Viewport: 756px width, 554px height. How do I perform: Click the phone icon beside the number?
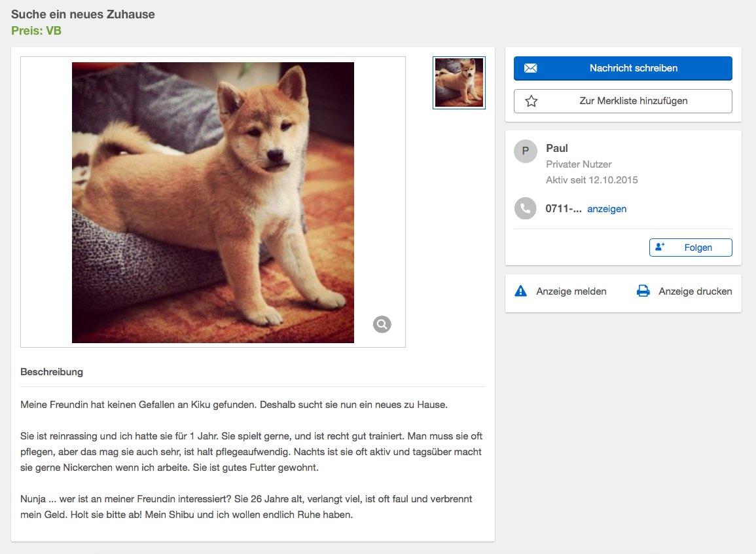(525, 209)
